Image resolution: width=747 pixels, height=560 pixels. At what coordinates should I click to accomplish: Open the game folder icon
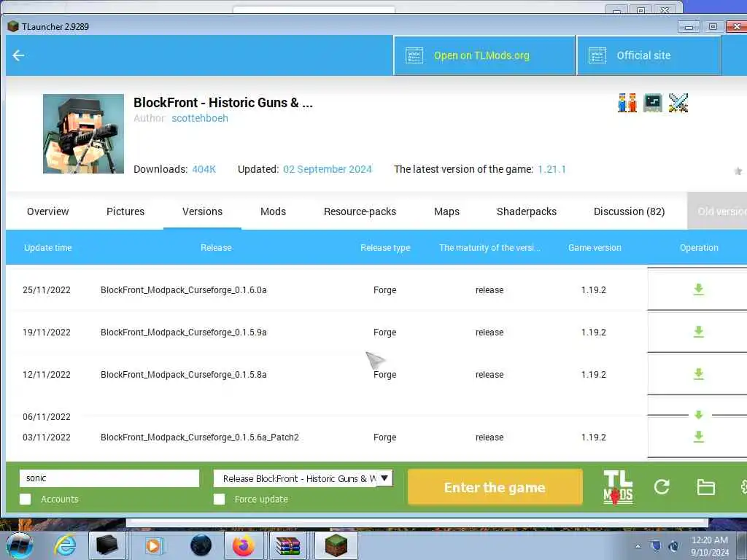[x=705, y=487]
